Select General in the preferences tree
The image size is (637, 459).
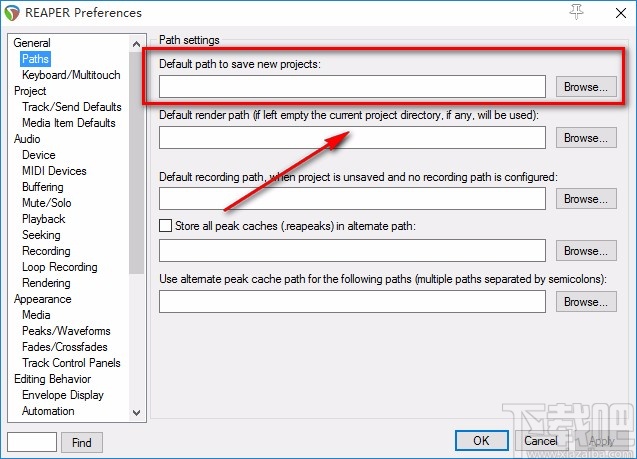pos(32,43)
